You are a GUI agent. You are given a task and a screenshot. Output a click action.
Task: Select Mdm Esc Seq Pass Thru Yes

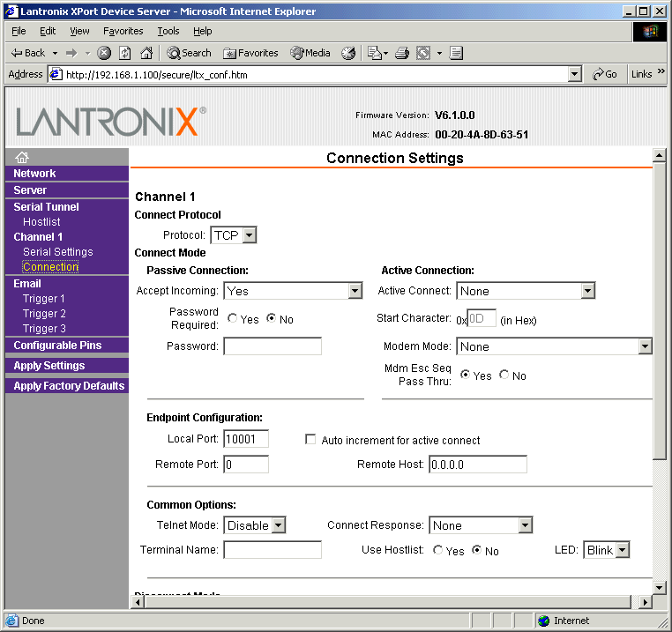465,375
